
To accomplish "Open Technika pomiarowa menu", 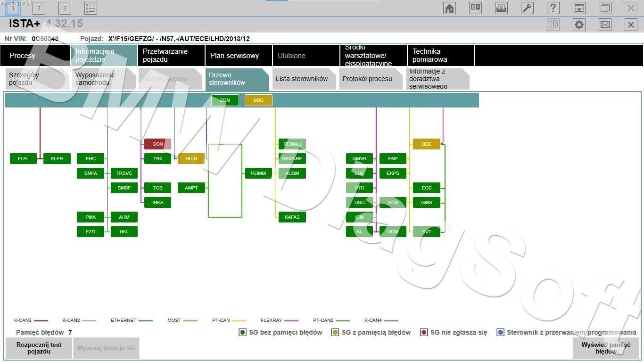I will 441,56.
